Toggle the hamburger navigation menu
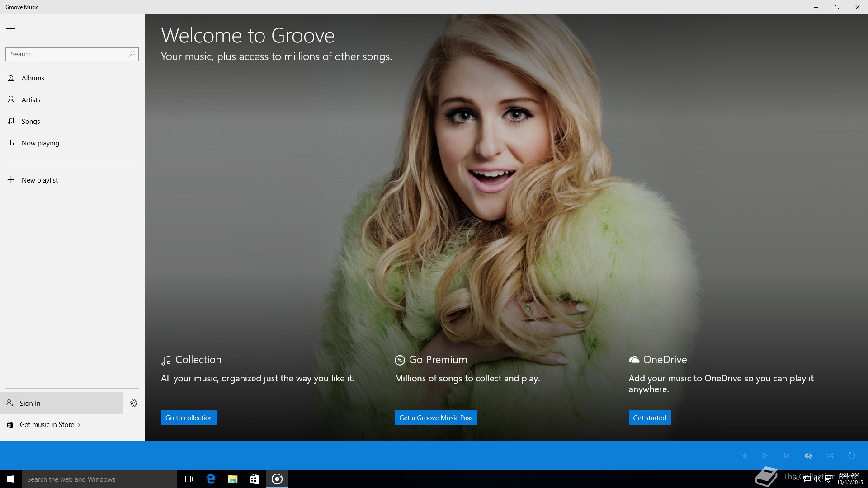 (11, 31)
